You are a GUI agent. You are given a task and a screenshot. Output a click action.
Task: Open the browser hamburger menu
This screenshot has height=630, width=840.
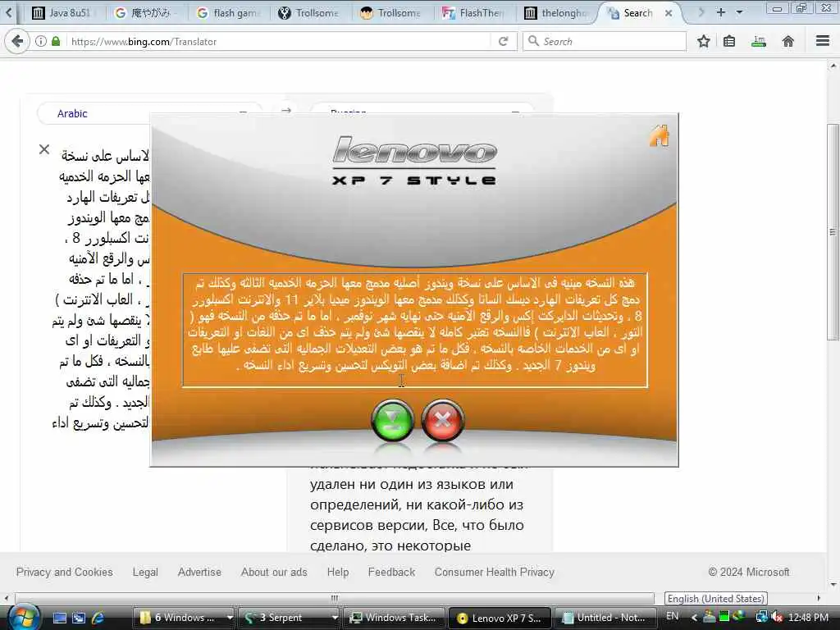tap(823, 41)
